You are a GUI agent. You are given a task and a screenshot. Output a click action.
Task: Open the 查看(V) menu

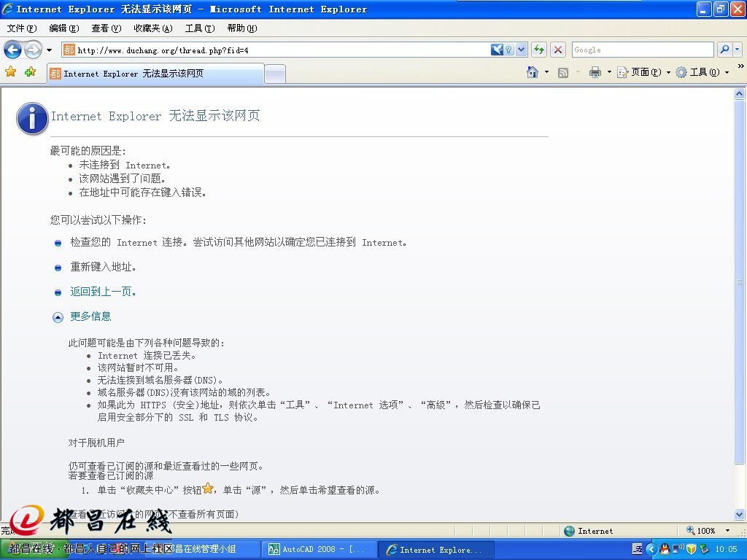pos(107,28)
